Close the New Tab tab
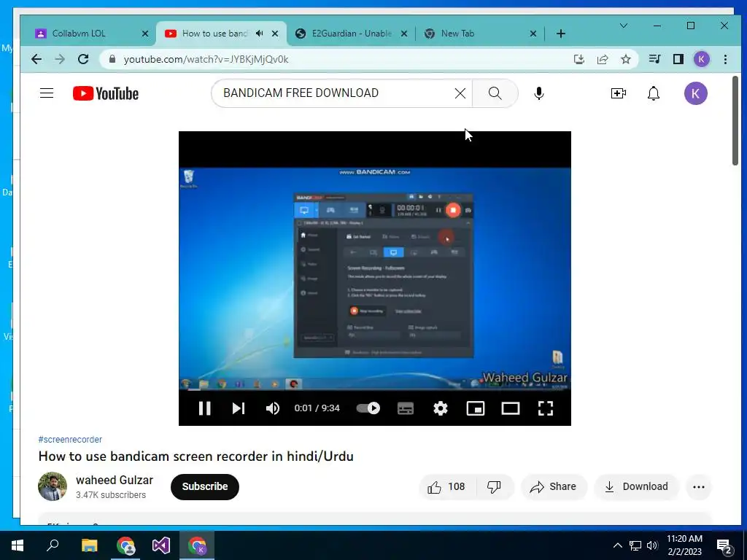 [x=533, y=34]
